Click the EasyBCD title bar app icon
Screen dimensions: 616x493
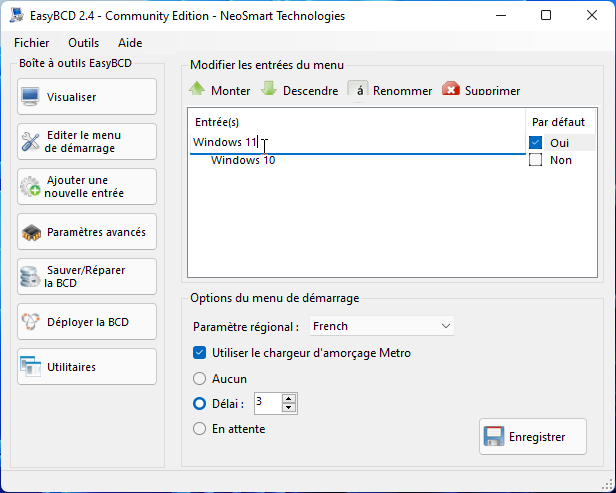click(16, 15)
